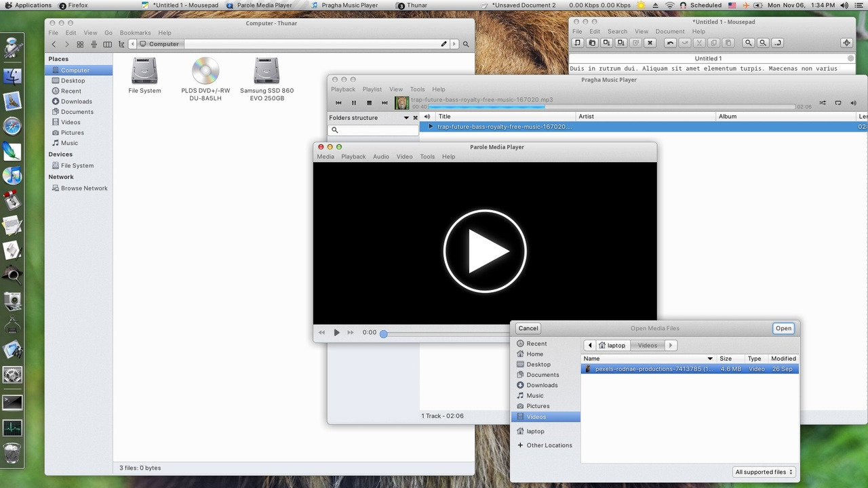Switch Thunar to icon grid view
868x488 pixels.
tap(79, 44)
